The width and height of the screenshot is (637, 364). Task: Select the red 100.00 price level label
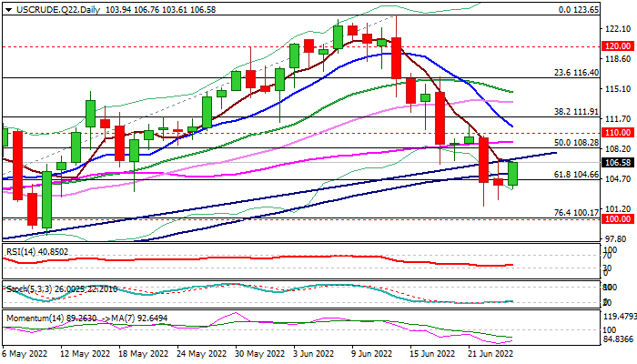click(x=618, y=219)
